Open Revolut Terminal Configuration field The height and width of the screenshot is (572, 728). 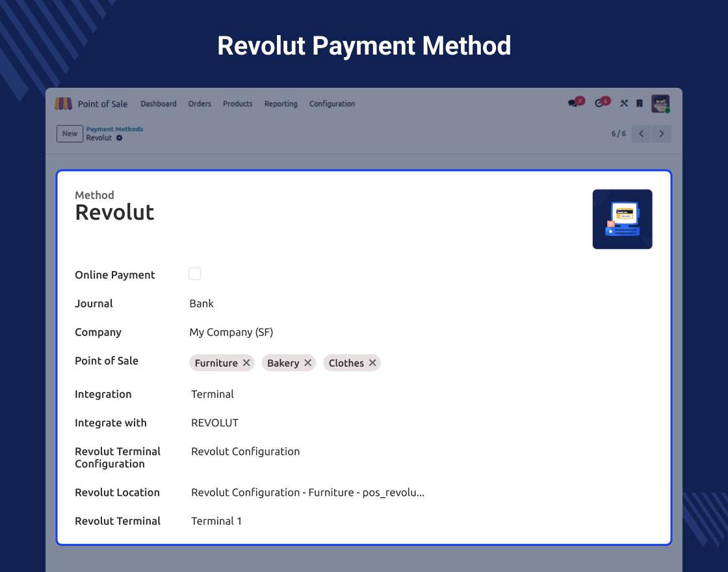(246, 451)
